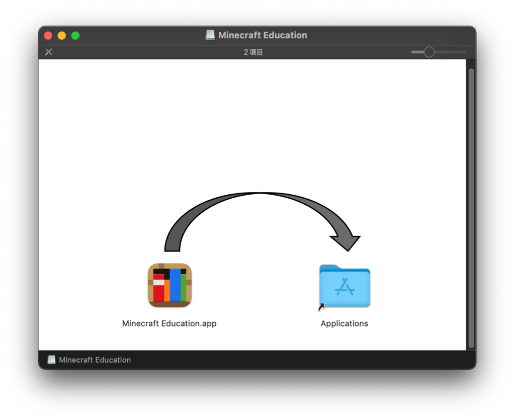Click the "Applications" folder name label

(345, 323)
